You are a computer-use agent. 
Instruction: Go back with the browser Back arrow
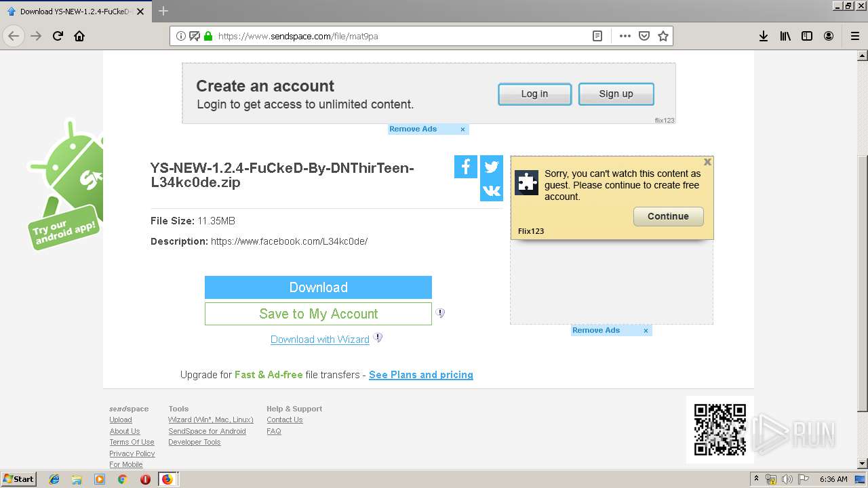[14, 36]
